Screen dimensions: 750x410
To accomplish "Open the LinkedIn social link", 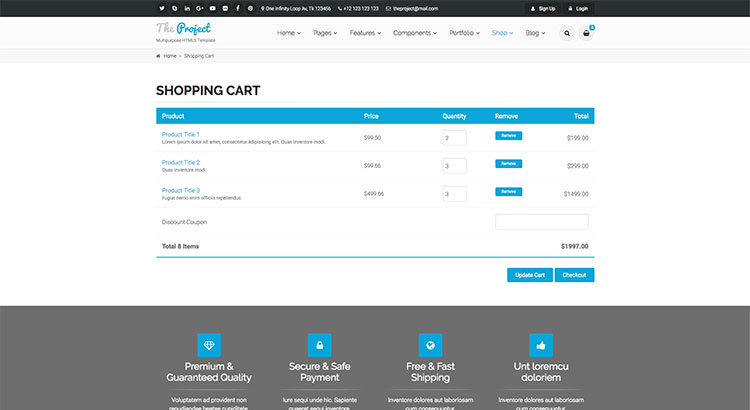I will (x=187, y=8).
